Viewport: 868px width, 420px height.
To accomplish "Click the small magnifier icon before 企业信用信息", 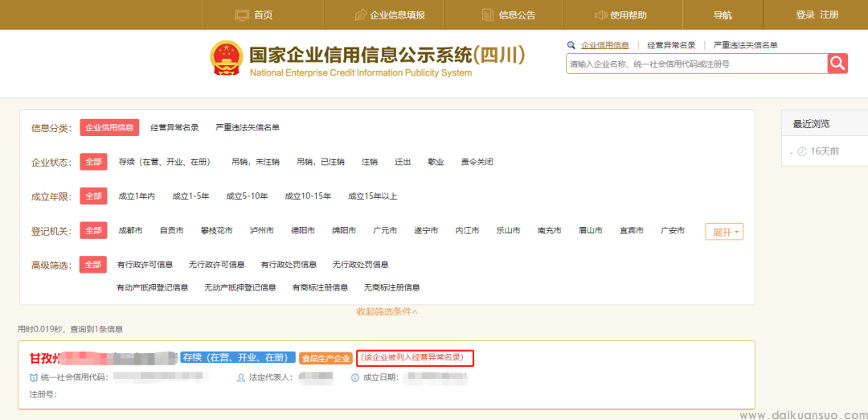I will pyautogui.click(x=571, y=45).
